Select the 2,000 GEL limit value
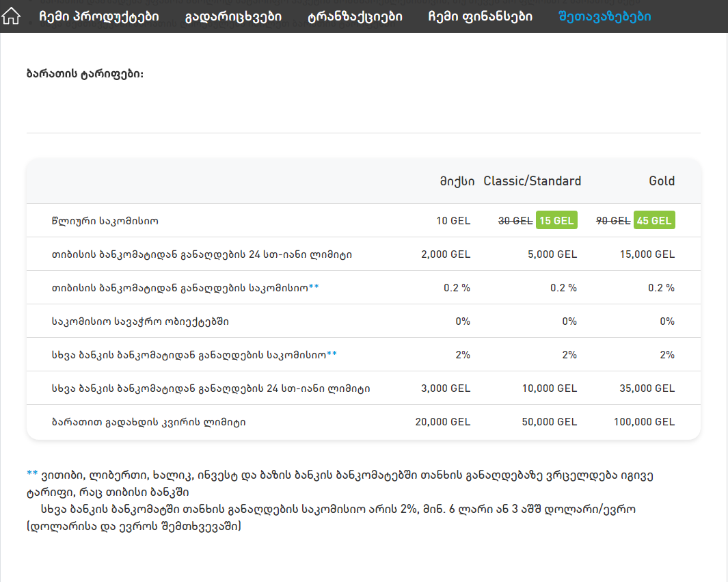 (446, 254)
